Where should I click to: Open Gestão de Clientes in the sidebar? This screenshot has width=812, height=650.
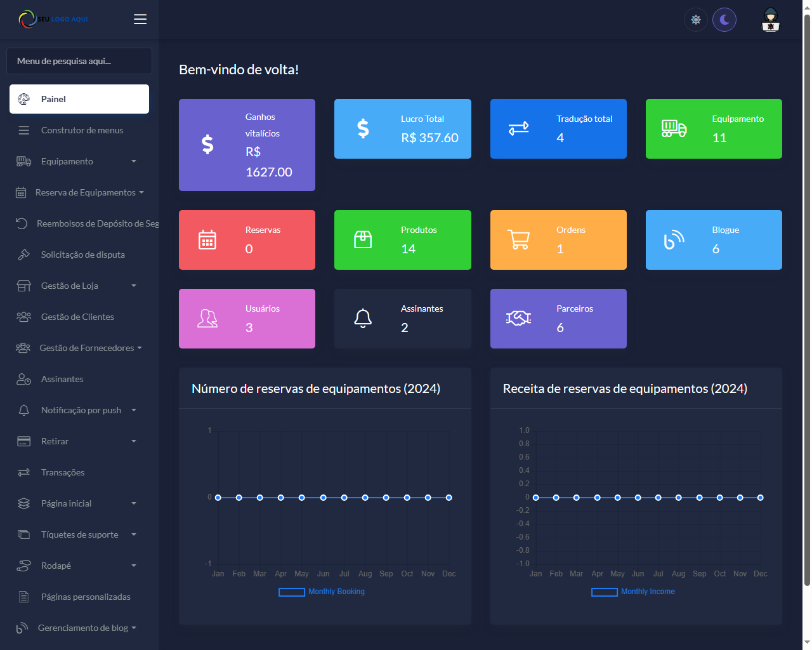(77, 317)
